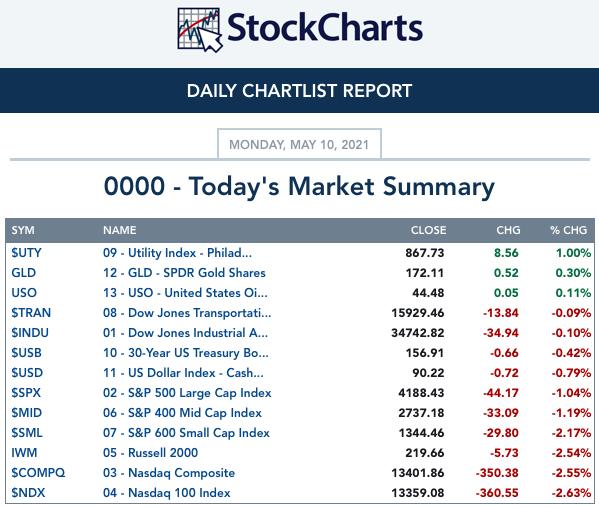
Task: Click the Nasdaq 100 Index link
Action: 167,493
